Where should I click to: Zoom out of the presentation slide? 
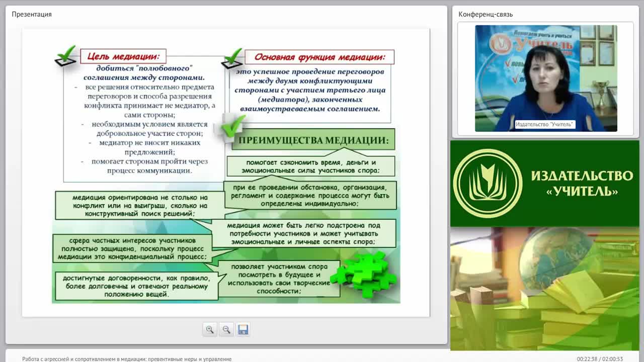tap(226, 330)
